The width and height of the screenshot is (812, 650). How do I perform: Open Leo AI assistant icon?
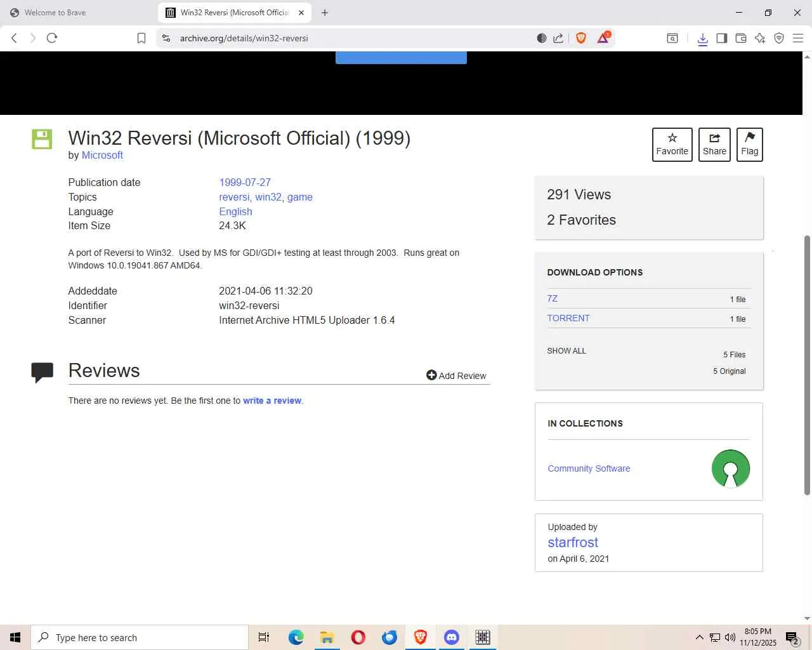(x=760, y=38)
